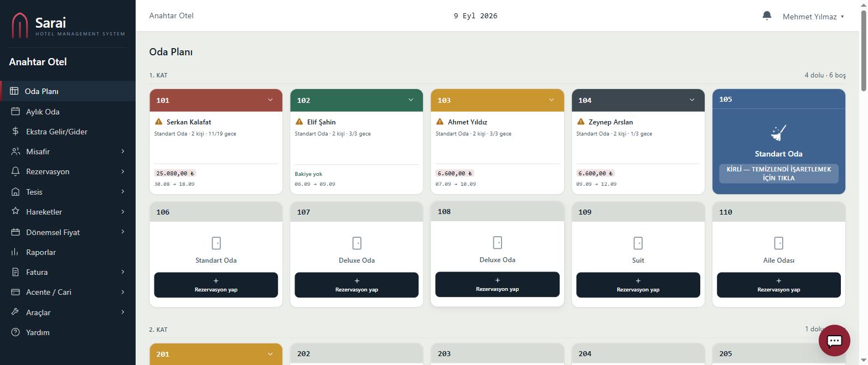
Task: Expand Rezervasyon submenu arrow
Action: click(123, 171)
